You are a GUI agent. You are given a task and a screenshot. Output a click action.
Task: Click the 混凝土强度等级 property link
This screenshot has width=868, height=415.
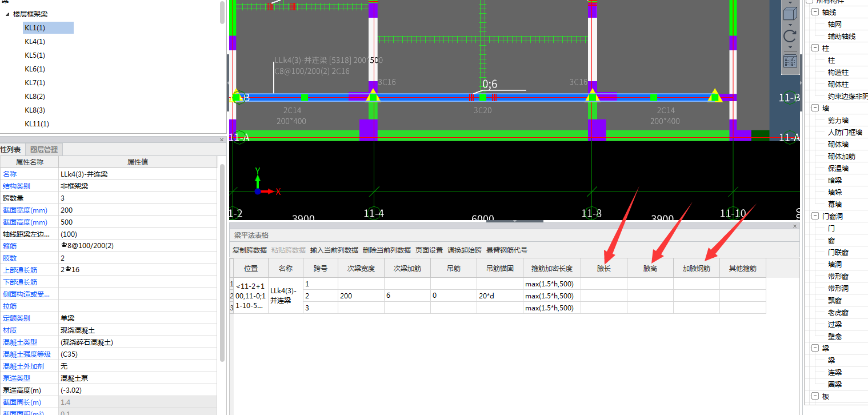27,354
